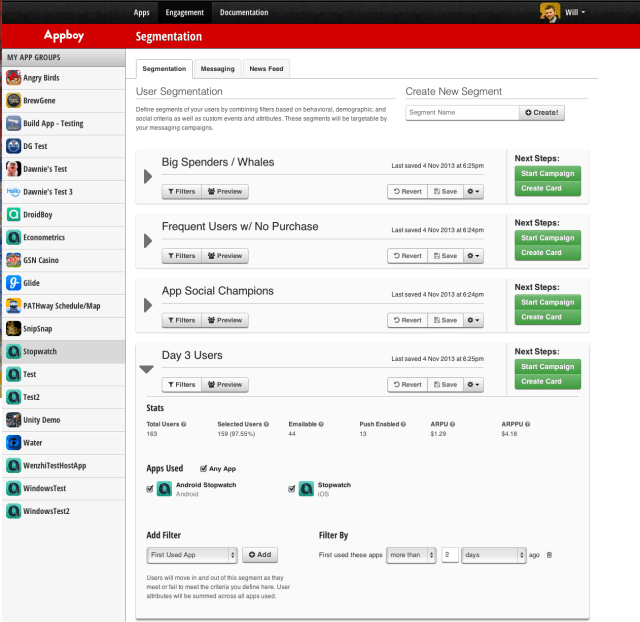The width and height of the screenshot is (640, 622).
Task: Open the Apps menu in top bar
Action: coord(142,12)
